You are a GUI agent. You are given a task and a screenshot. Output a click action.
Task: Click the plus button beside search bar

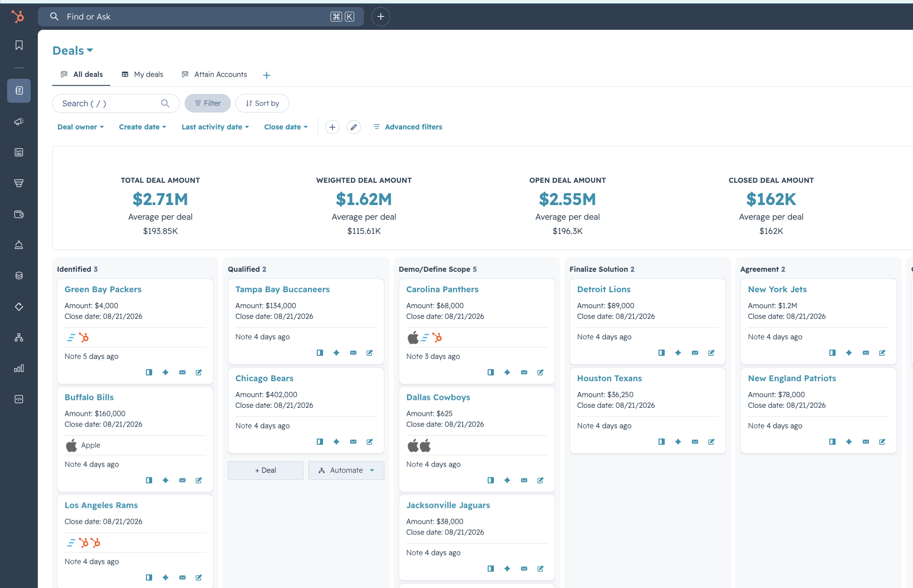click(x=381, y=16)
